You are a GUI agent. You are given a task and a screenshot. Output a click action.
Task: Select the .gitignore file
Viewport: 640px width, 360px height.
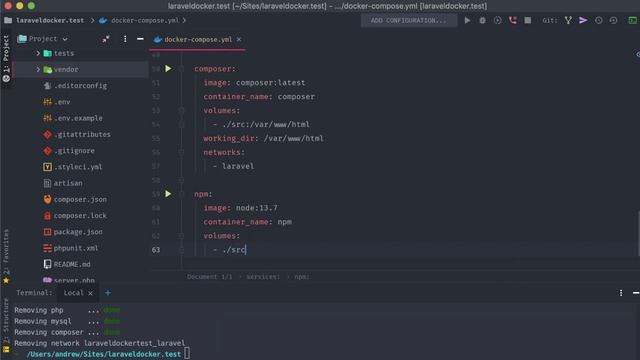point(74,151)
